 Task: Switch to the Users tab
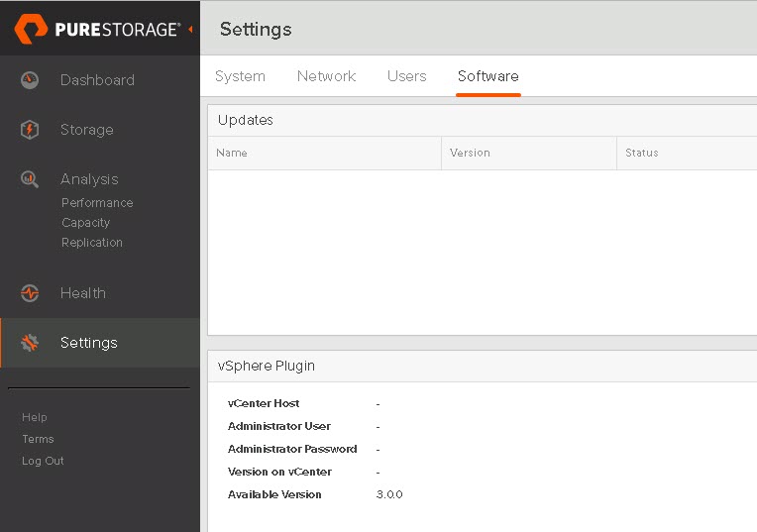point(406,76)
